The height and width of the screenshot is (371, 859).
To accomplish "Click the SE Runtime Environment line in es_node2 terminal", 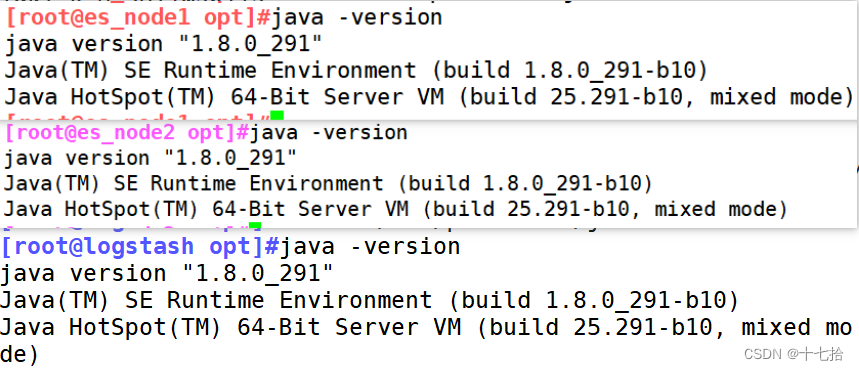I will [328, 184].
